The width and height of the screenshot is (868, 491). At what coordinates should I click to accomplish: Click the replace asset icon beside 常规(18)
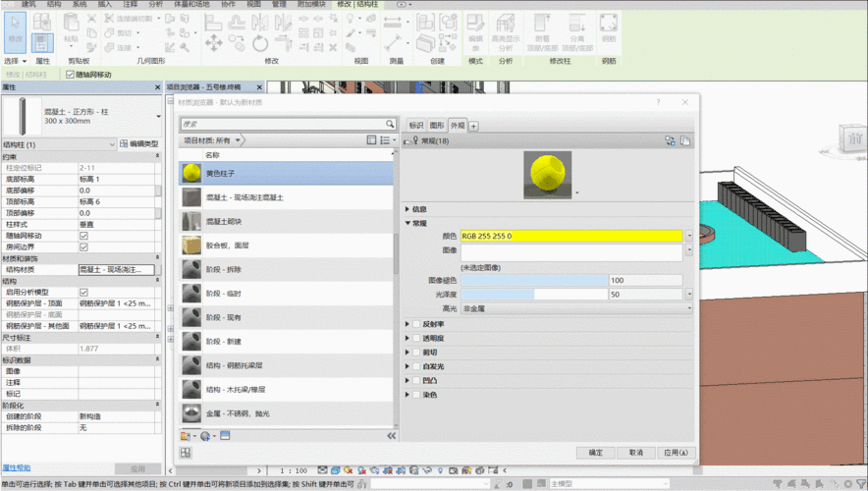tap(669, 141)
